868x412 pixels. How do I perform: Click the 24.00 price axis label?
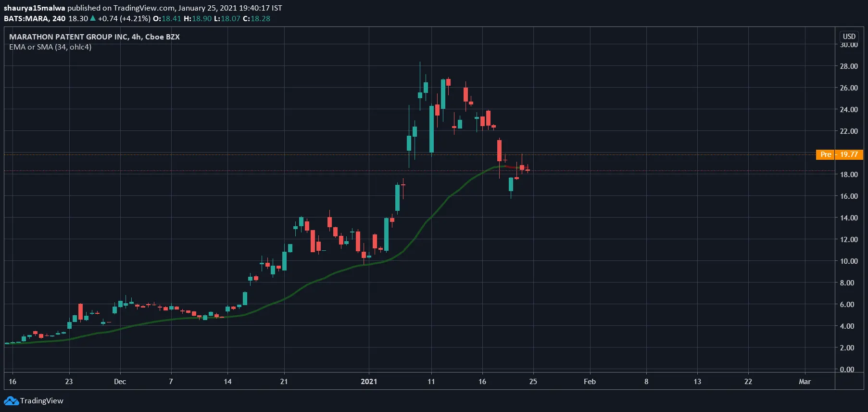[849, 110]
